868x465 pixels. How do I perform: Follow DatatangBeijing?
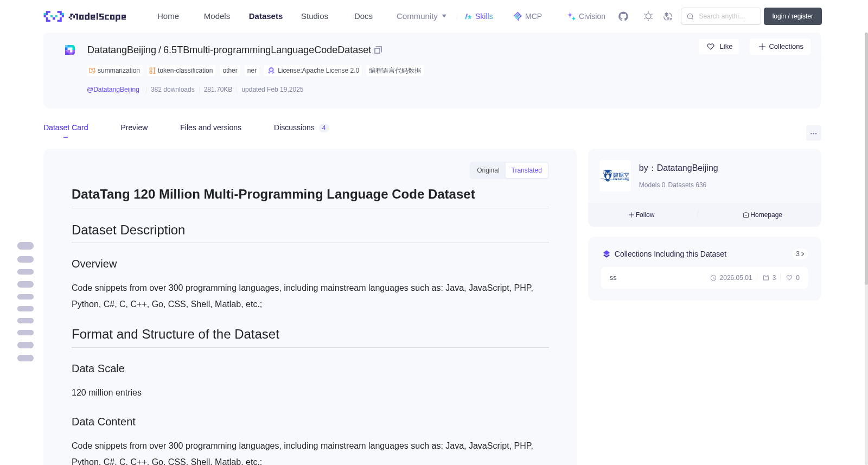(641, 215)
